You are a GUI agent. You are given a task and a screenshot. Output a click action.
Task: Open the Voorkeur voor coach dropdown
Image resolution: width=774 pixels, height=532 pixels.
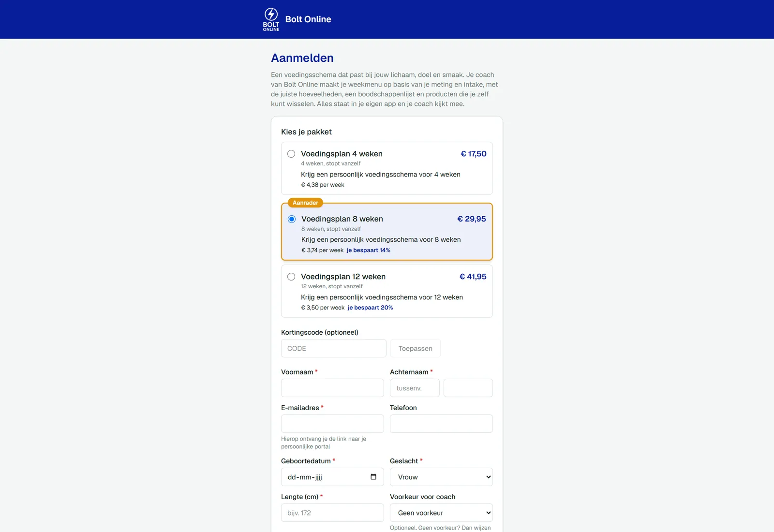click(x=441, y=513)
